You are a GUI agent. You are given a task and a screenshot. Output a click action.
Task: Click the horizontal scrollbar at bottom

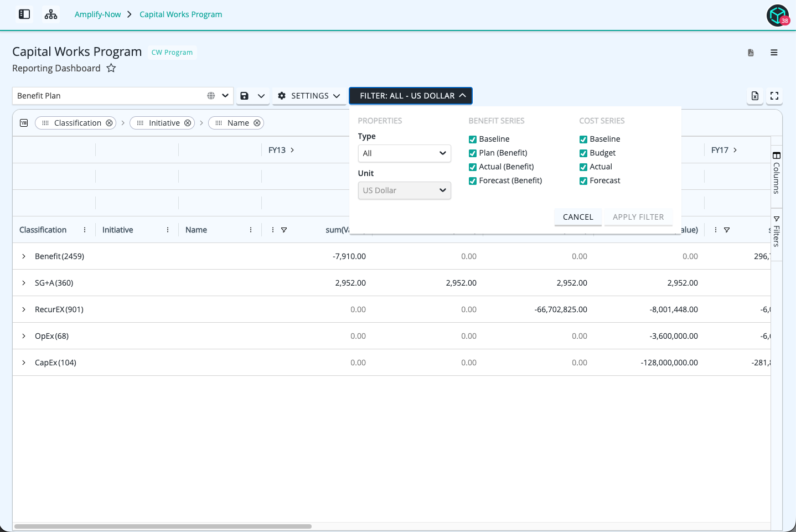tap(163, 526)
